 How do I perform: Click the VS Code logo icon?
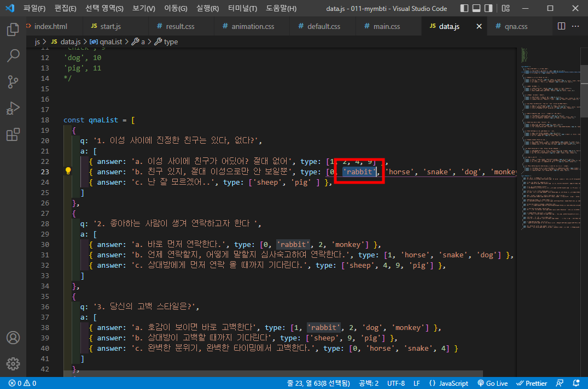[10, 8]
